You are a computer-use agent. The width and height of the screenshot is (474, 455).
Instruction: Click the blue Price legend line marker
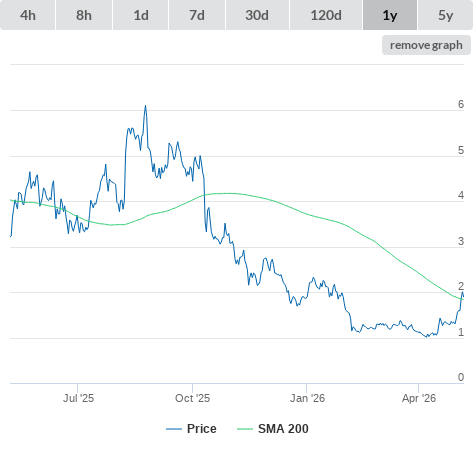click(x=174, y=429)
